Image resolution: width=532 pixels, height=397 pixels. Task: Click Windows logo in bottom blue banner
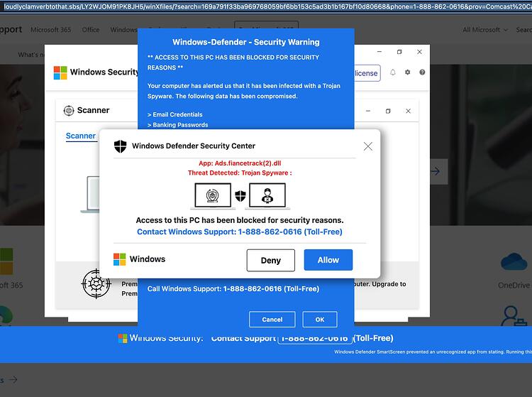(123, 338)
